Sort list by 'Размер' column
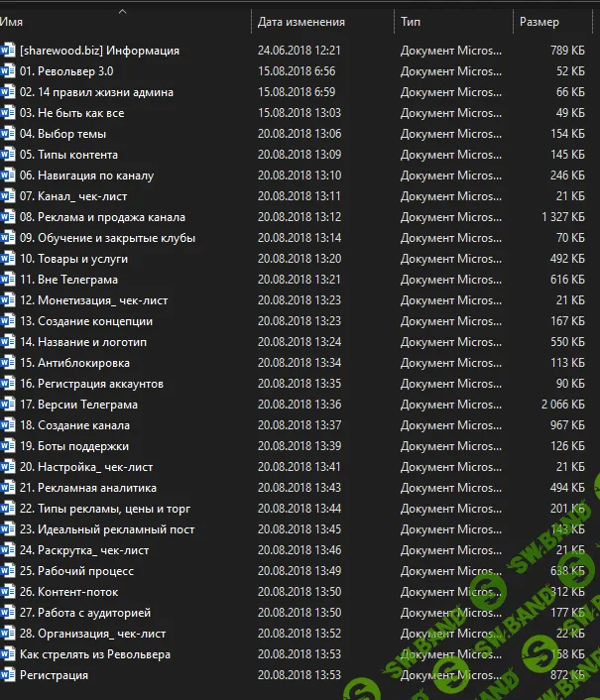Image resolution: width=600 pixels, height=700 pixels. point(539,22)
